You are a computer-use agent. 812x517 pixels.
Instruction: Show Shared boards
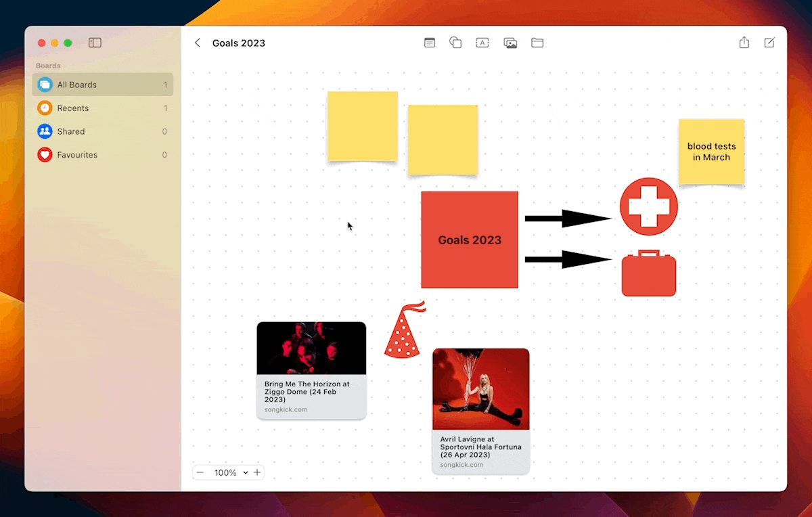point(103,131)
